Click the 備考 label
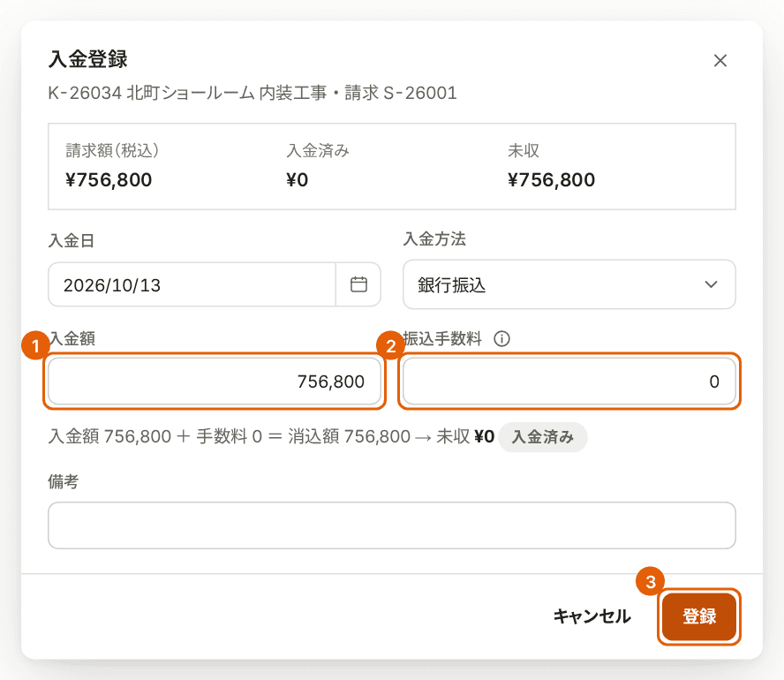 [x=64, y=481]
